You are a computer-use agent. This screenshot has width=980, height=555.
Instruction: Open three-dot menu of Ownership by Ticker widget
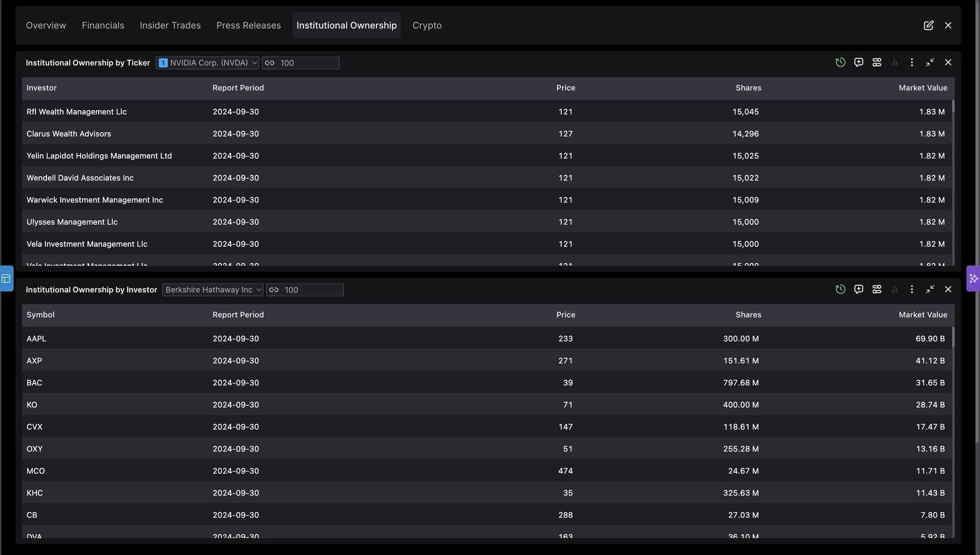[x=912, y=63]
